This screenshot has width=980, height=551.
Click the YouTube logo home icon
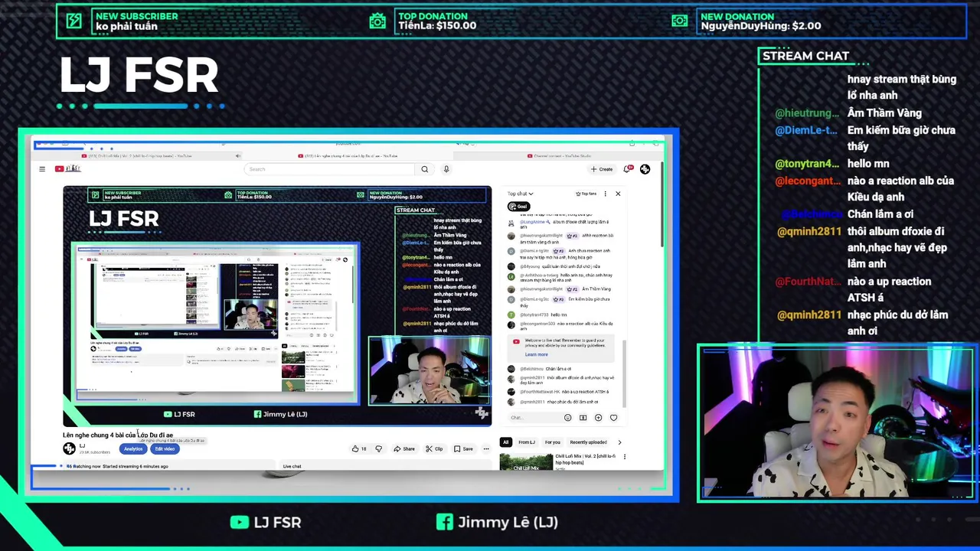(x=67, y=169)
